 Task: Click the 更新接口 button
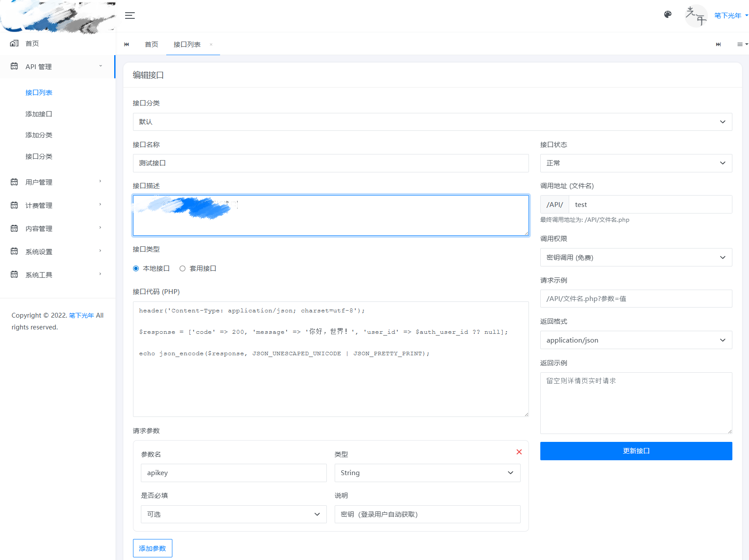(636, 451)
